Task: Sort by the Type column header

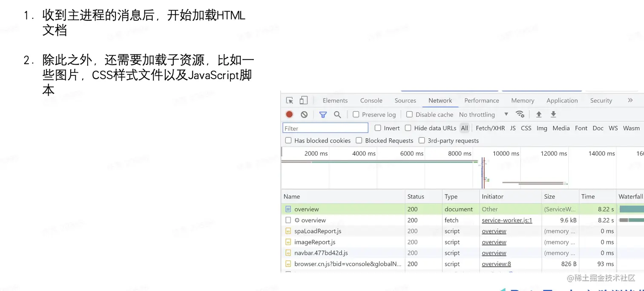Action: point(461,197)
